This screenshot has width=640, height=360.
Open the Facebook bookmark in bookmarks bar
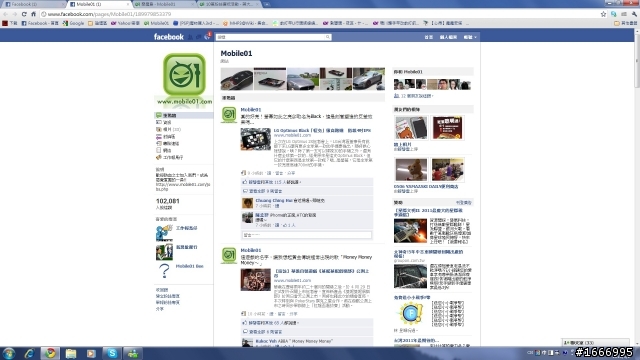click(40, 23)
